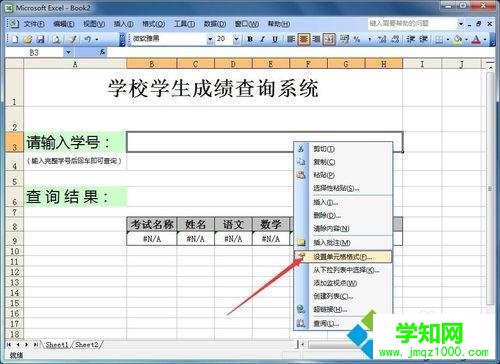Open the 数据(D) menu
This screenshot has height=364, width=500.
pyautogui.click(x=215, y=24)
